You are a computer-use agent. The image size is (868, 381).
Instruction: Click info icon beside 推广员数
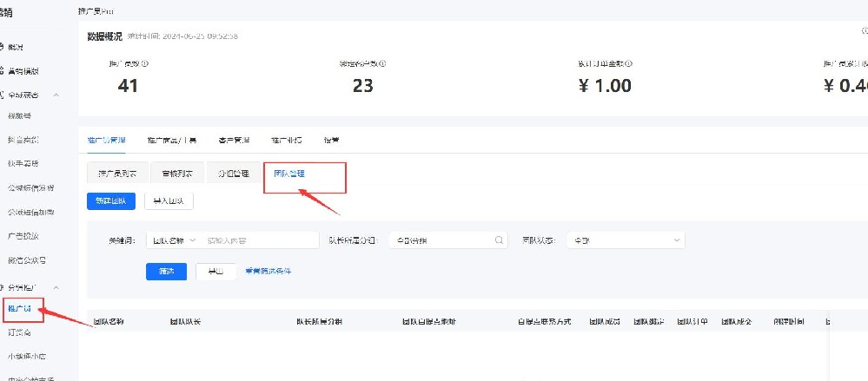(145, 63)
